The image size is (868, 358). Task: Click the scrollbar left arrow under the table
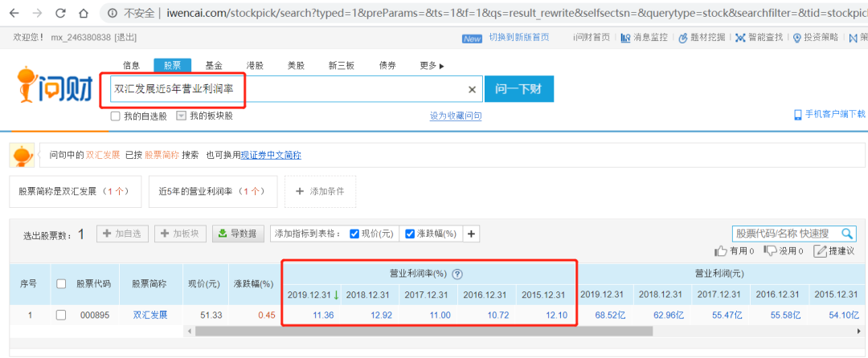coord(190,331)
